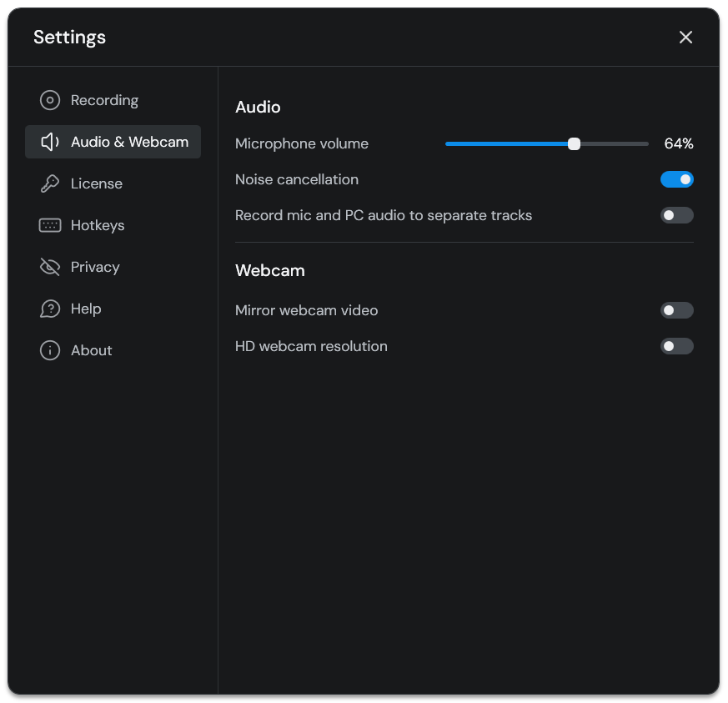Open the Help section label
This screenshot has height=703, width=728.
pos(86,309)
